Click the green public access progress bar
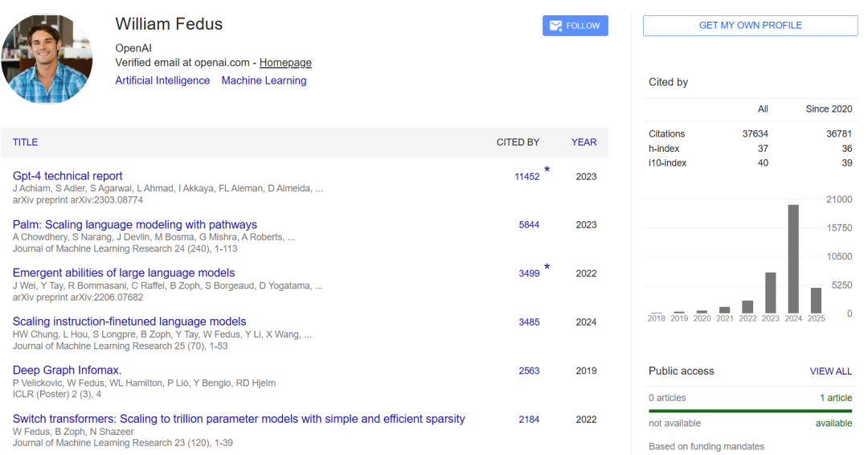The width and height of the screenshot is (868, 455). point(750,411)
